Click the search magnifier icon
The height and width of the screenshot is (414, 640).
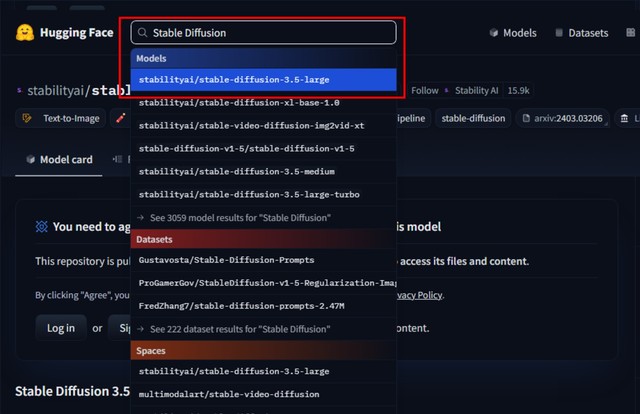(142, 33)
